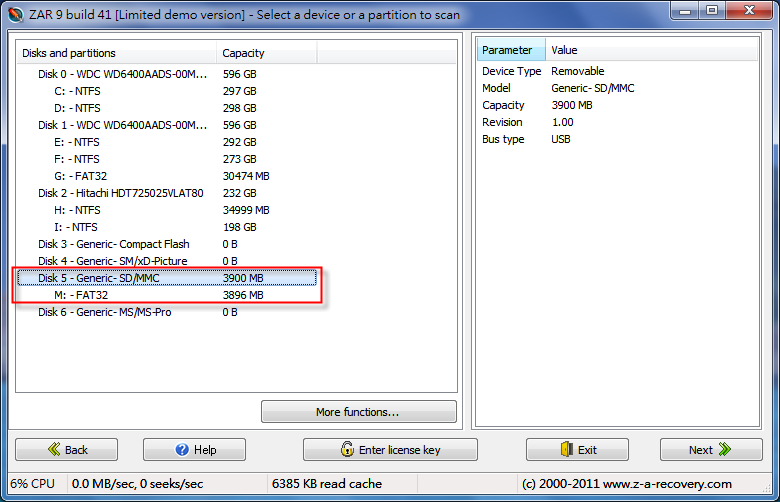Click the 34999 MB capacity value
Viewport: 780px width, 502px height.
pos(246,210)
